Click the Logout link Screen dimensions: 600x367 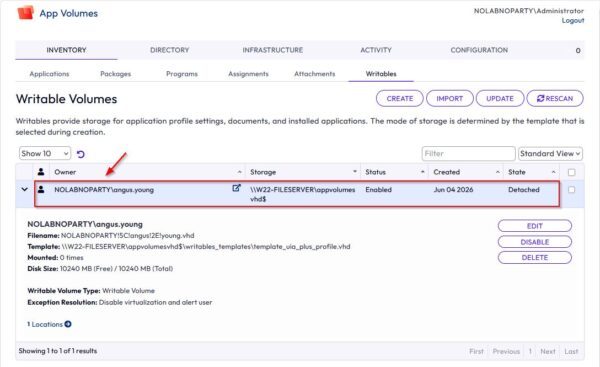573,20
